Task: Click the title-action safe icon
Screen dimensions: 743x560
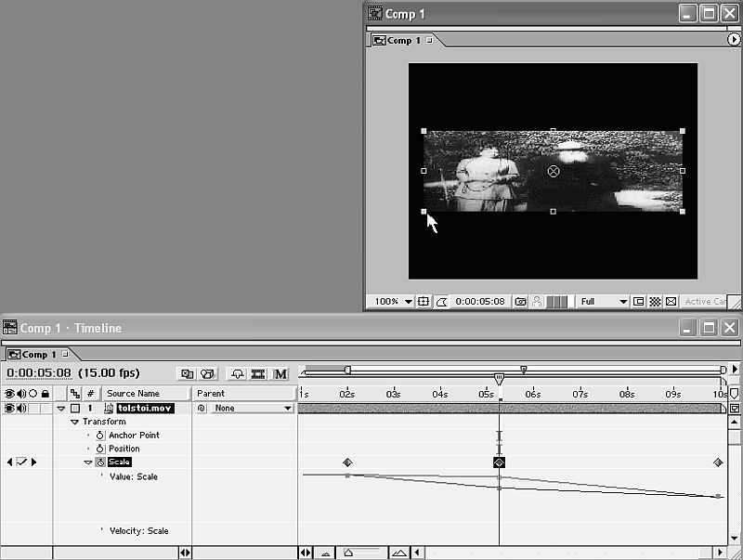Action: coord(424,302)
